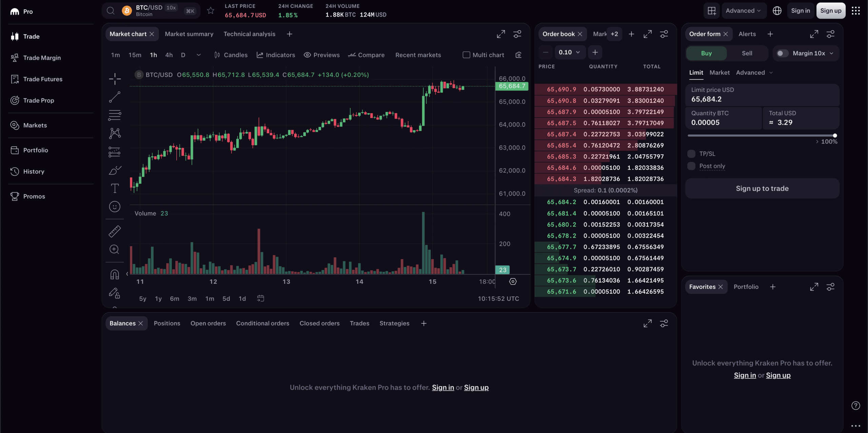Decrease the order book grouping with minus
The width and height of the screenshot is (868, 433).
[x=545, y=52]
